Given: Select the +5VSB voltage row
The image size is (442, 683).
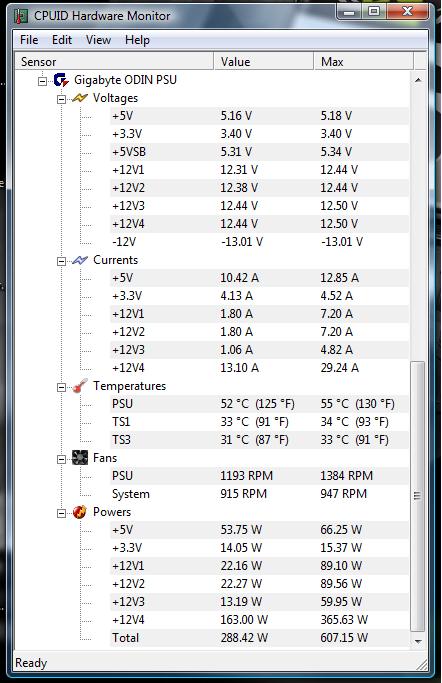Looking at the screenshot, I should tap(259, 152).
